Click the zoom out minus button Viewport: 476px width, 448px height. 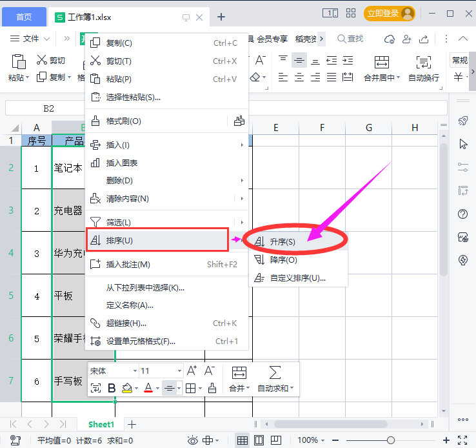click(335, 440)
